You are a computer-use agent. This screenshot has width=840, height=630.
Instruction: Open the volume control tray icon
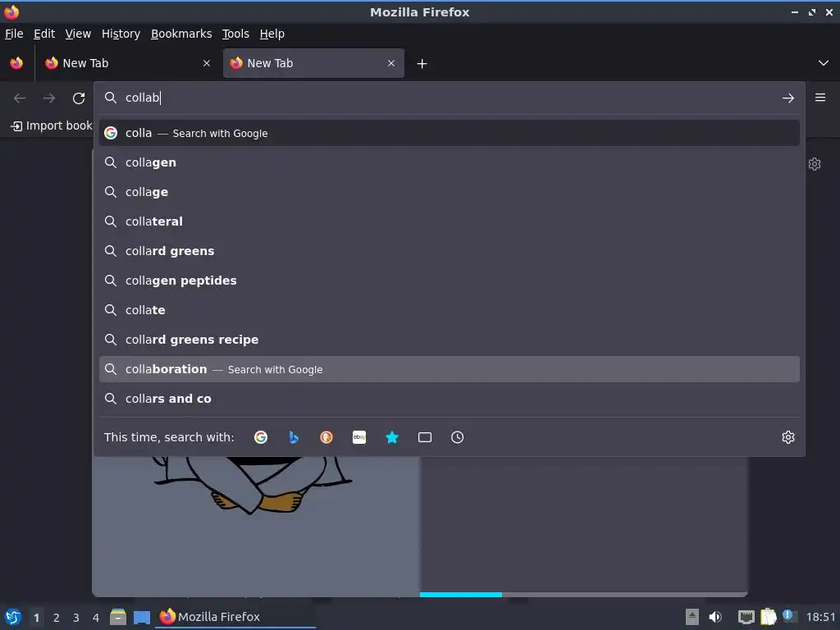[x=715, y=617]
